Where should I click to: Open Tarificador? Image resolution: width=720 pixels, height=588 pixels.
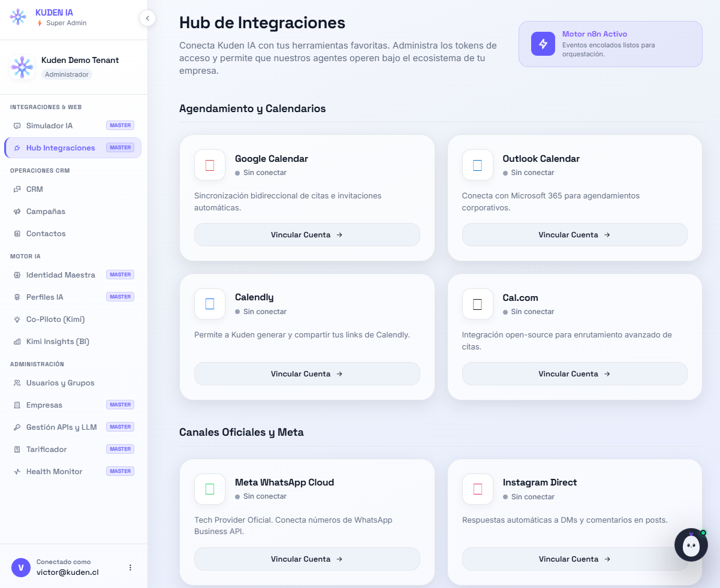73,450
